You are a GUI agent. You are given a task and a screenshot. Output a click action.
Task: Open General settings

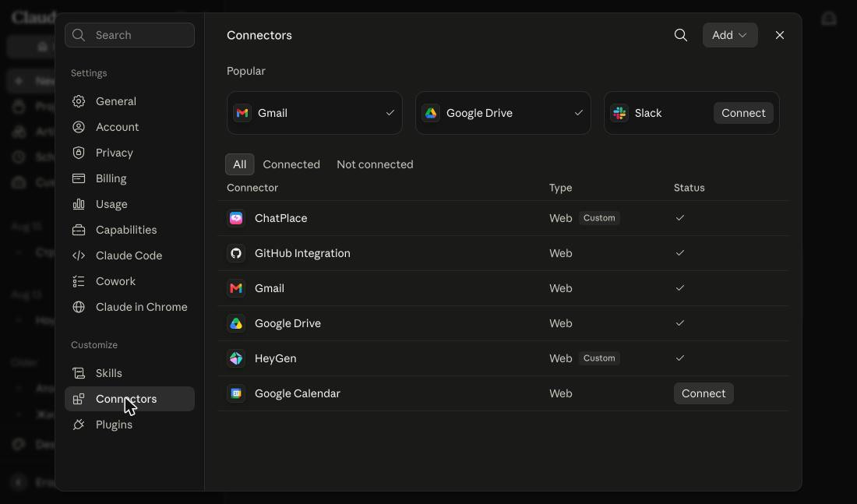(x=129, y=101)
